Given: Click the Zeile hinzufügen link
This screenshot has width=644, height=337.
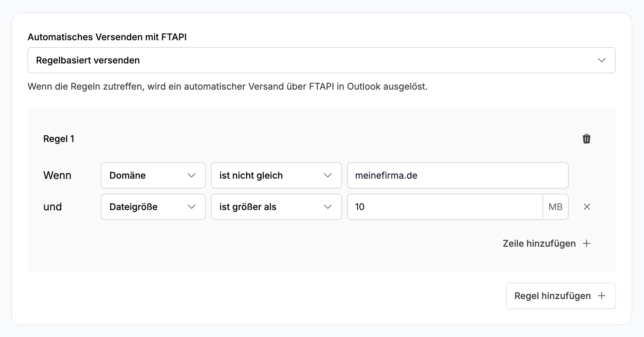Looking at the screenshot, I should coord(539,243).
